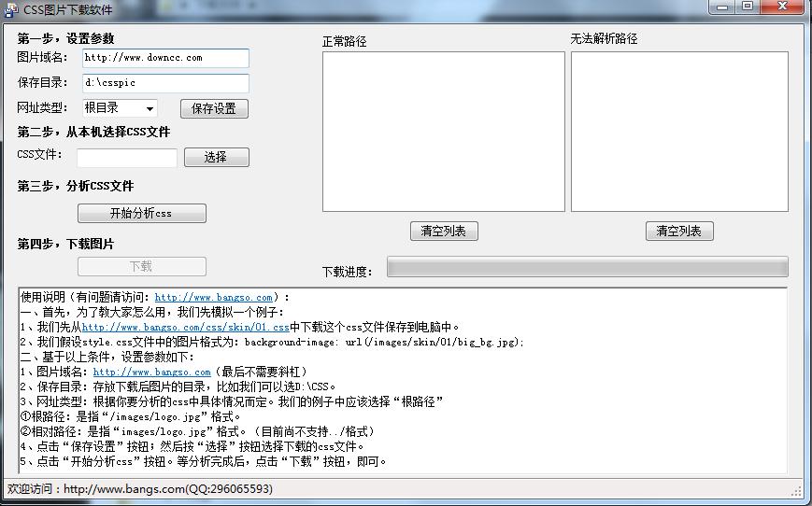
Task: Click the 下载 button
Action: pos(142,266)
